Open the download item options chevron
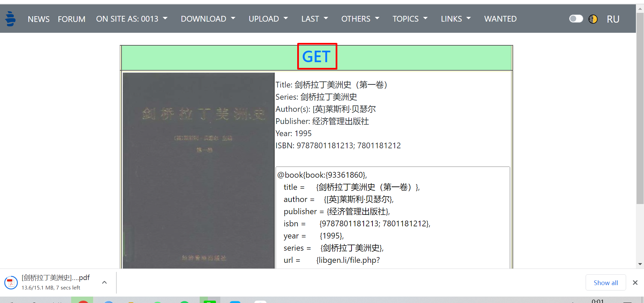Viewport: 644px width, 303px height. [x=105, y=282]
